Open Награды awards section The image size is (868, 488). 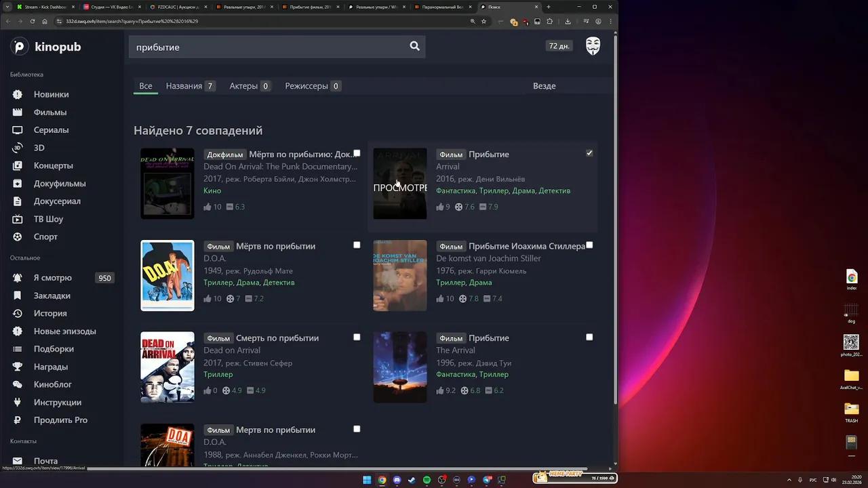point(51,367)
